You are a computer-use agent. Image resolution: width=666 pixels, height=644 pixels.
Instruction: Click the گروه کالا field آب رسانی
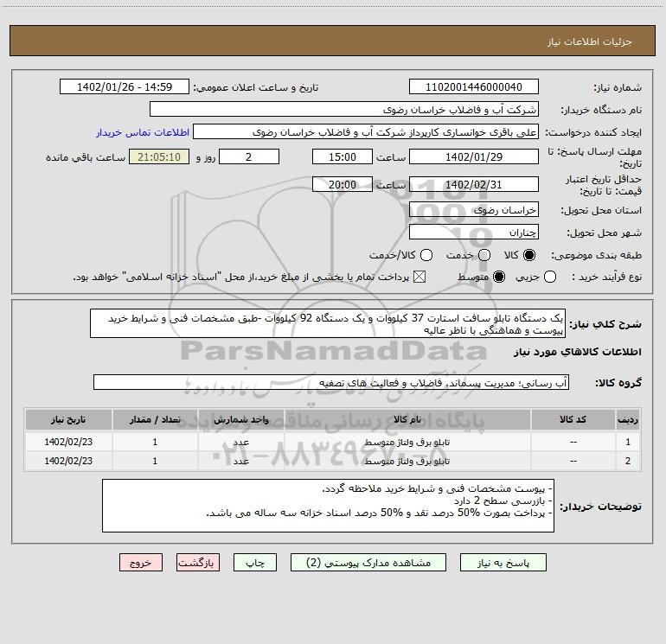(331, 382)
